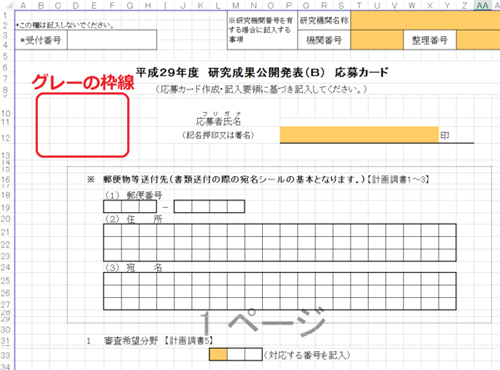Click the empty 受付番号 box
This screenshot has height=370, width=500.
(112, 40)
